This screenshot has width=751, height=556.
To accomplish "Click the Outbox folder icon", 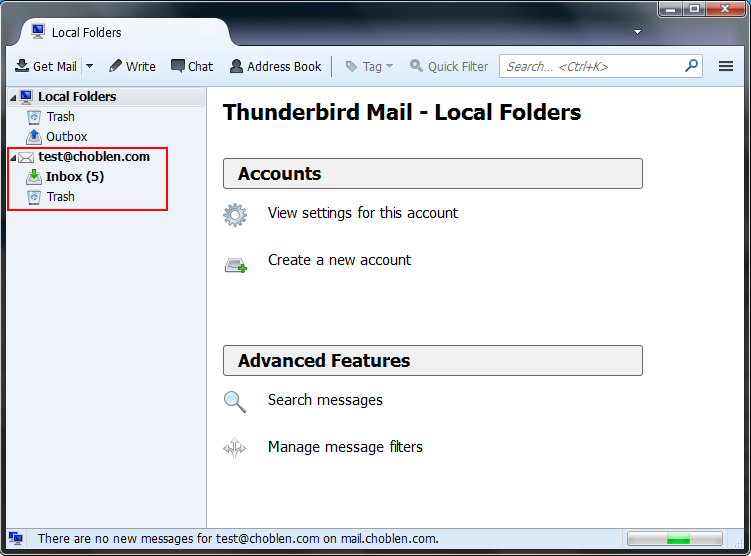I will (x=34, y=137).
